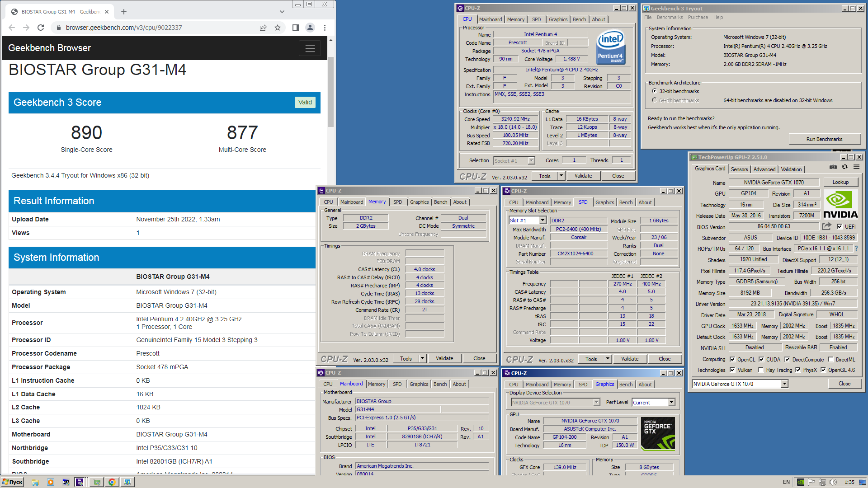Switch to Advanced tab in GPU-Z
This screenshot has width=868, height=488.
point(764,169)
